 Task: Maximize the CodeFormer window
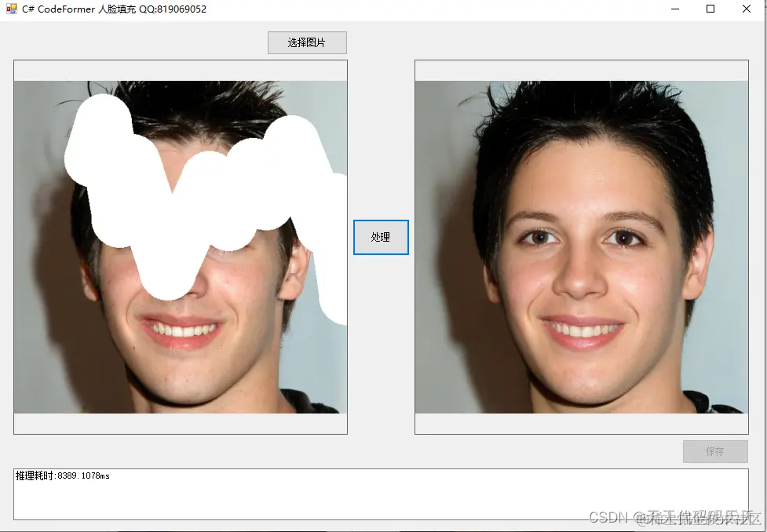tap(710, 9)
